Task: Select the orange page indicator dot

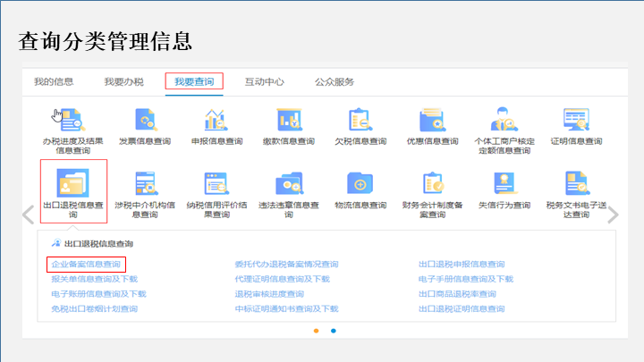Action: click(317, 331)
